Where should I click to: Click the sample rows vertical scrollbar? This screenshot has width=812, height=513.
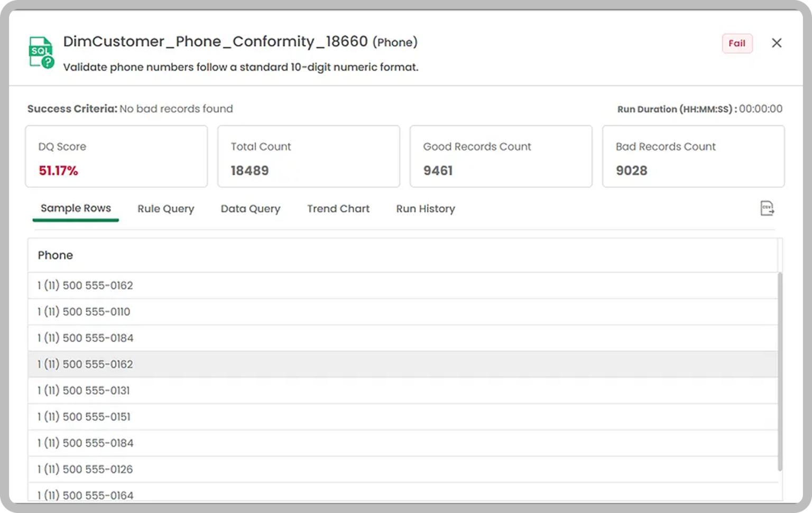[780, 371]
